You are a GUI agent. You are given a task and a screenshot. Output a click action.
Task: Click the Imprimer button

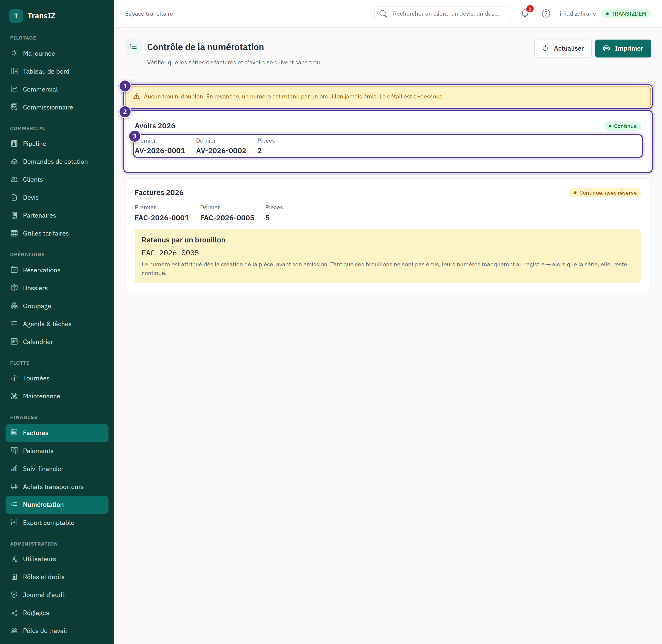tap(623, 48)
